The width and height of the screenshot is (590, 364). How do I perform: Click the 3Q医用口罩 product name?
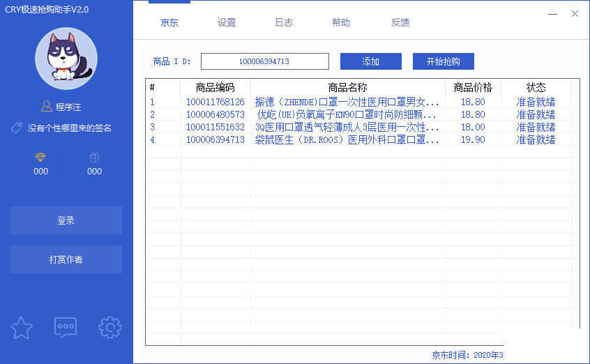347,127
